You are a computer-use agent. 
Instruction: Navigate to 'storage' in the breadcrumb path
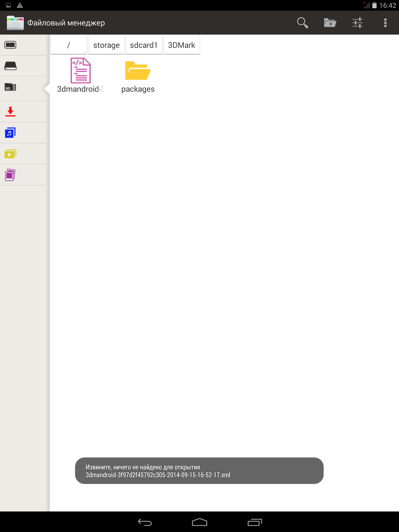coord(106,45)
